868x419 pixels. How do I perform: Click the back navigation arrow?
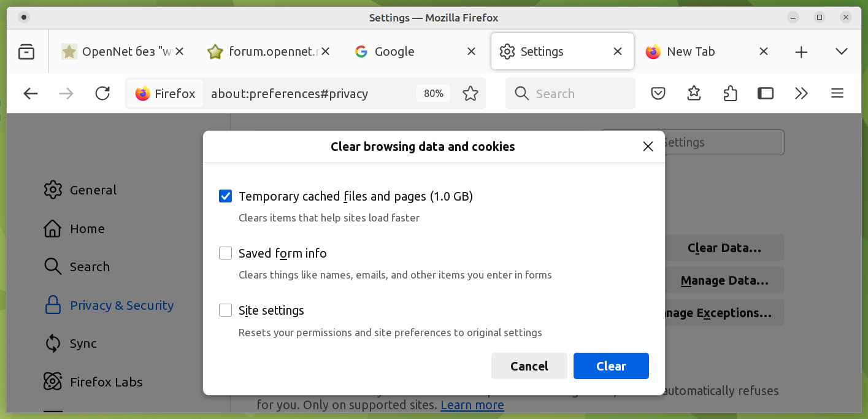(x=31, y=93)
